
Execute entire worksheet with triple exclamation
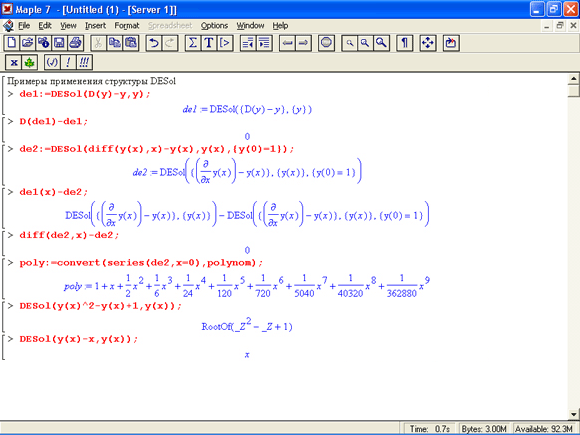click(84, 62)
